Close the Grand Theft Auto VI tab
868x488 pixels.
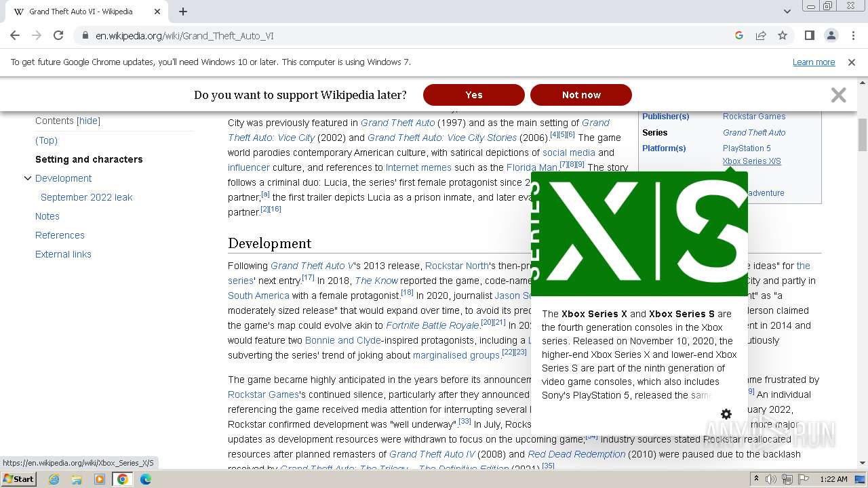157,12
